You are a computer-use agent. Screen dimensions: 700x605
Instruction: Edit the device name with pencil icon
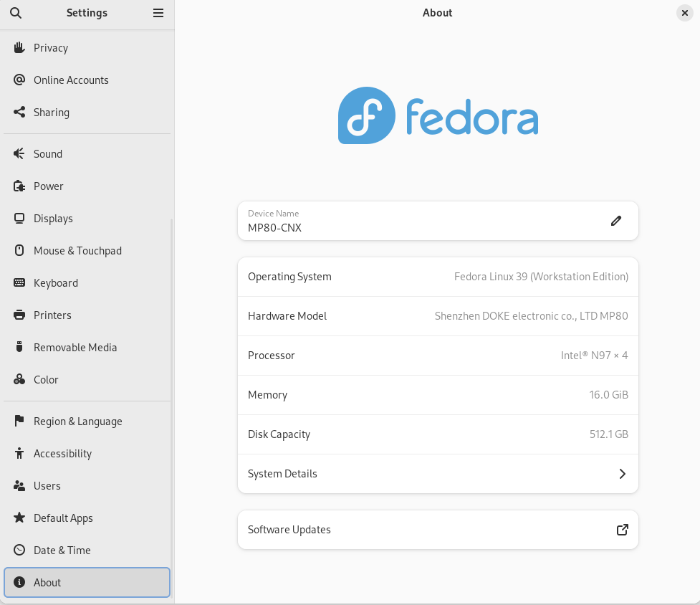click(616, 221)
